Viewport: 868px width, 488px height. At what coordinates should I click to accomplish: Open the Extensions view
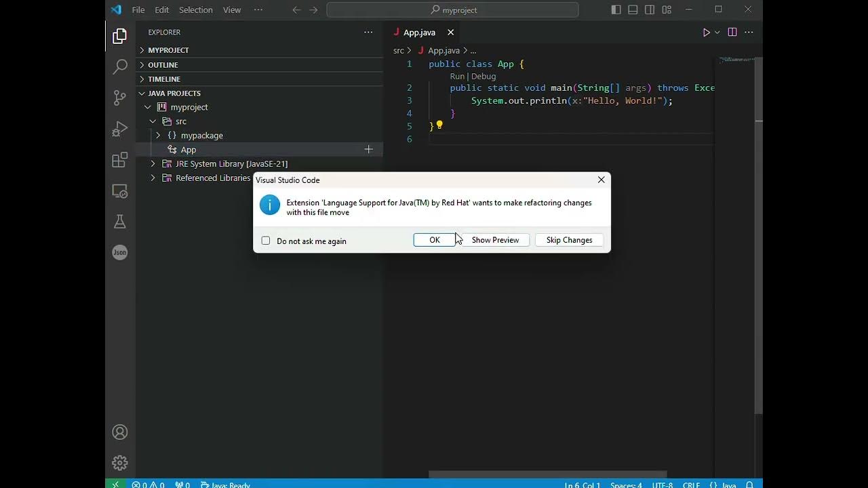[x=120, y=160]
